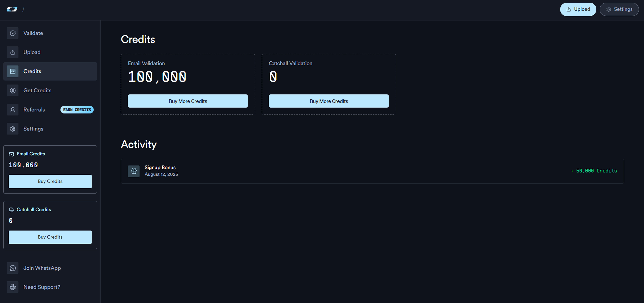Click the Get Credits dollar icon
This screenshot has width=644, height=303.
coord(13,90)
